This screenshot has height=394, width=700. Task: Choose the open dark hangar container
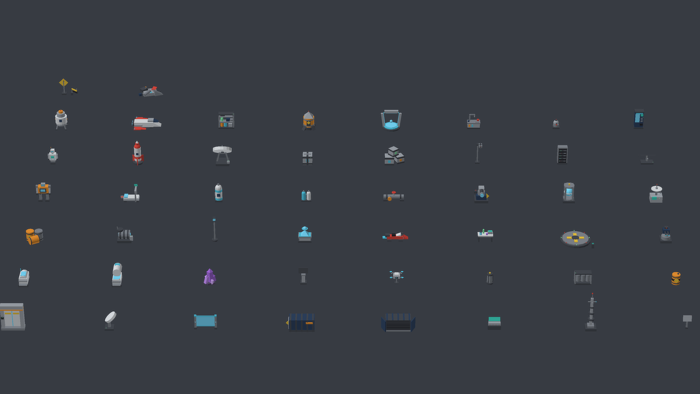(398, 322)
